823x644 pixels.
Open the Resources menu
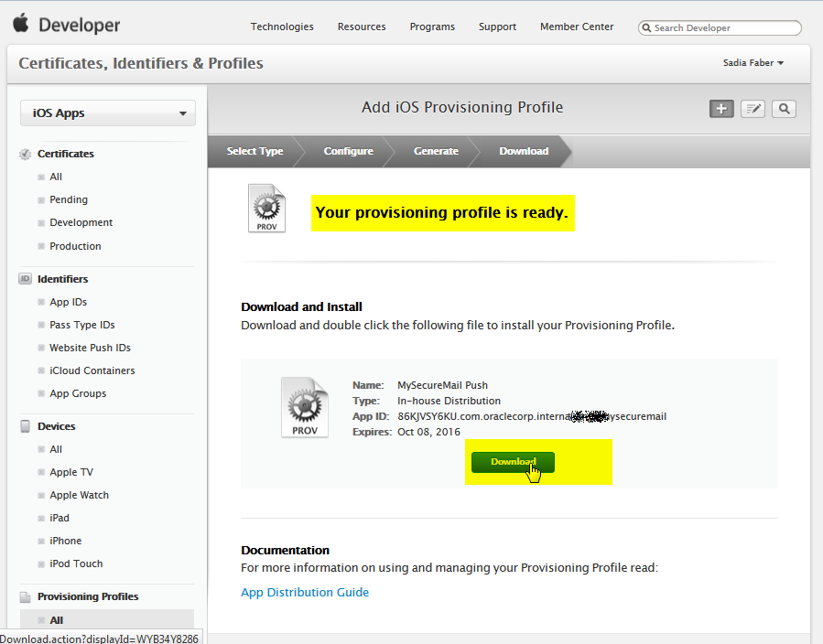pos(362,27)
